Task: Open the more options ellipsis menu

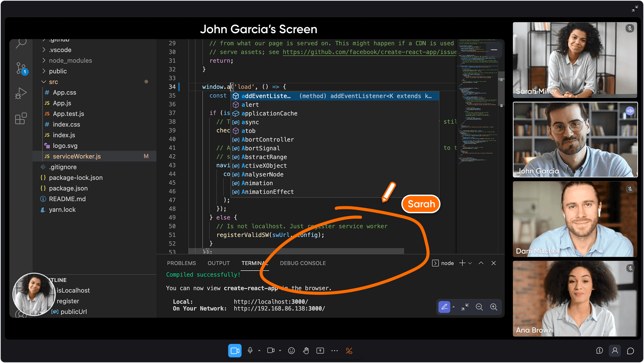Action: pos(335,351)
